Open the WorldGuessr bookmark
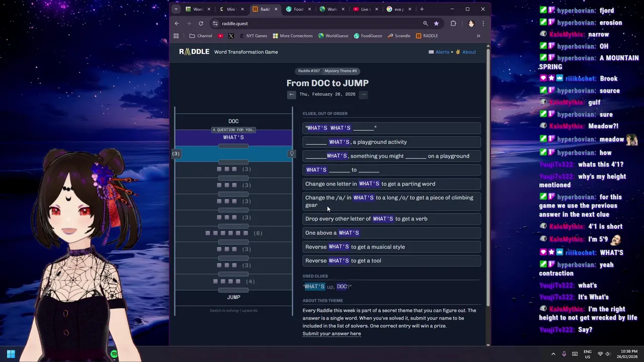Image resolution: width=644 pixels, height=362 pixels. point(333,36)
